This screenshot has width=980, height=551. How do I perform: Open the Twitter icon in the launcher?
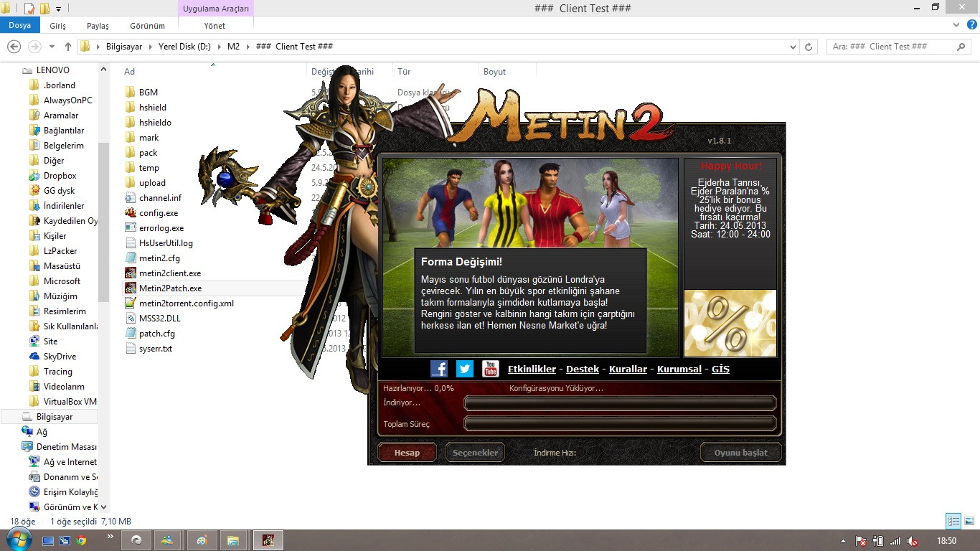point(464,368)
